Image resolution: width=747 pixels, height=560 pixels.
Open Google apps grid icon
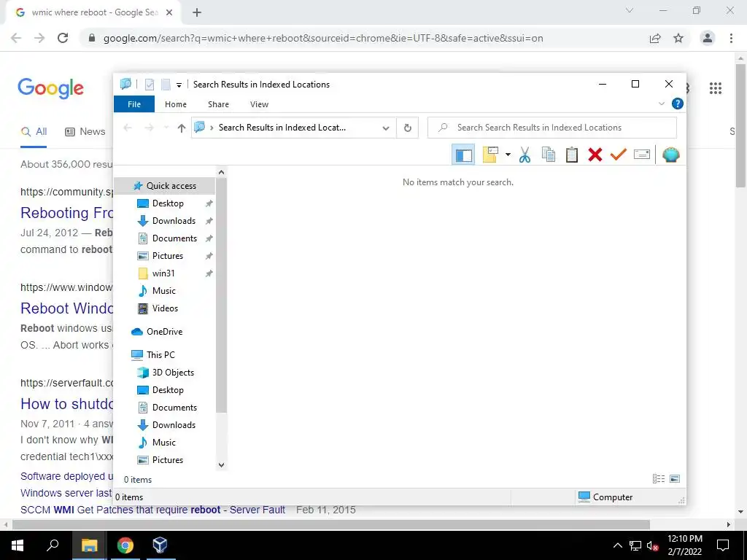716,88
